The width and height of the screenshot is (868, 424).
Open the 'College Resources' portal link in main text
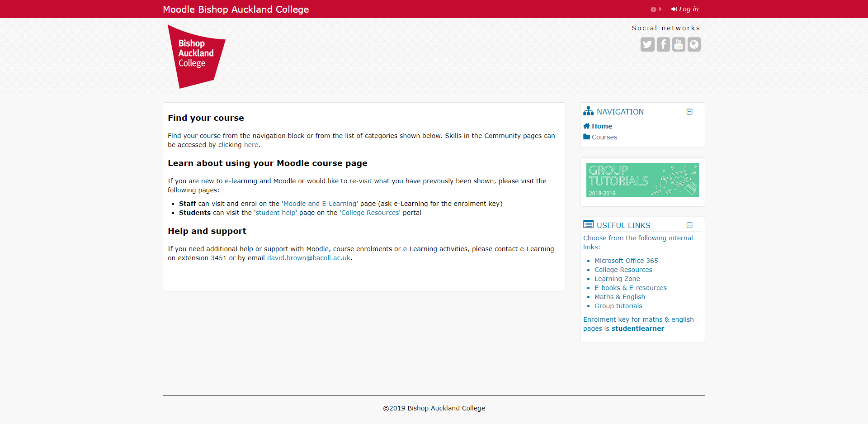click(370, 213)
